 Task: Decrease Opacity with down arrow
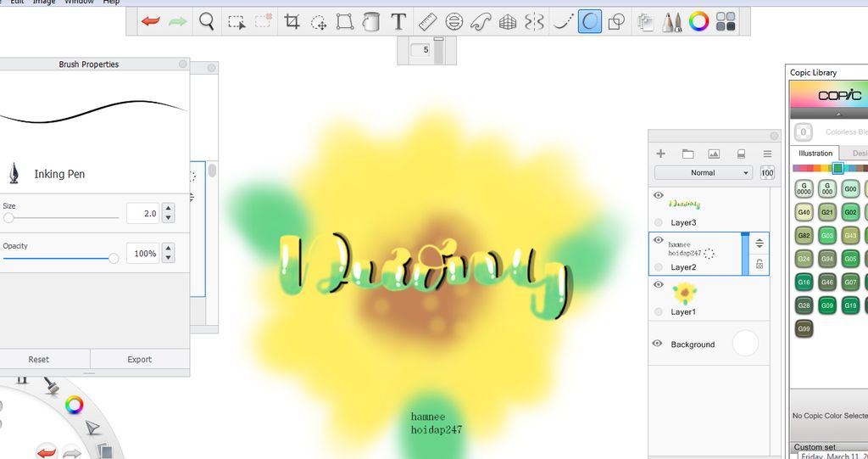[x=169, y=258]
